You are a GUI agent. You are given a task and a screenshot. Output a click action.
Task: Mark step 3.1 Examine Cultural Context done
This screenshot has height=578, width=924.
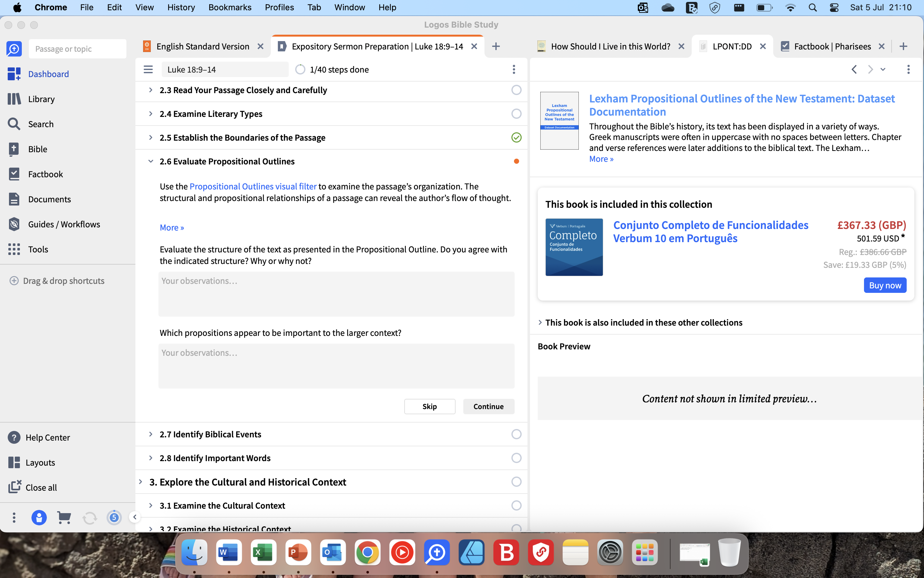[x=516, y=505]
